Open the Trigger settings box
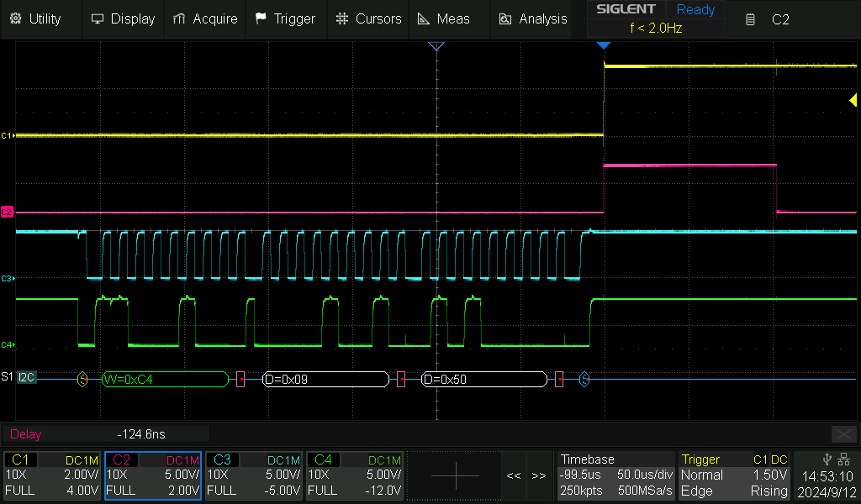861x504 pixels. point(735,475)
